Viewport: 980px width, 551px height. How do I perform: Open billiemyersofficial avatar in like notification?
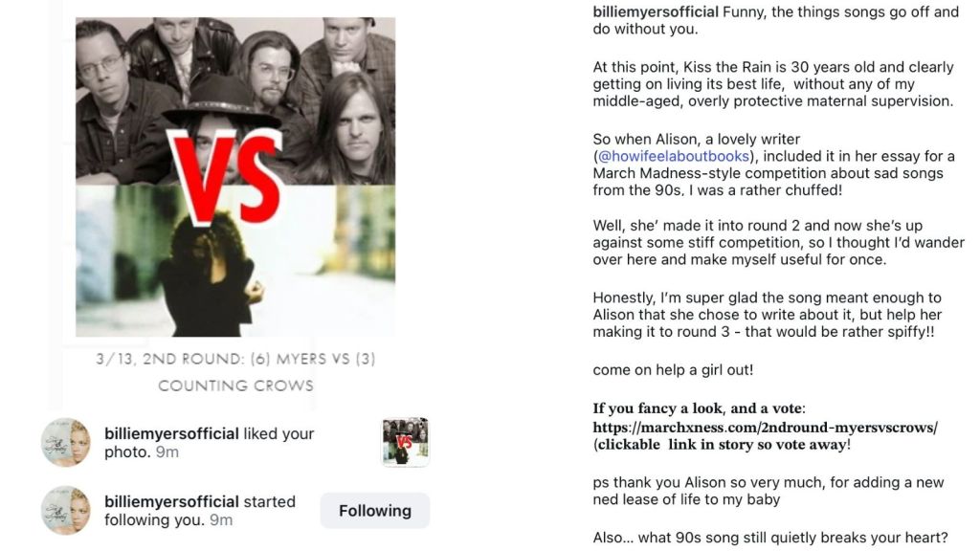pos(66,442)
